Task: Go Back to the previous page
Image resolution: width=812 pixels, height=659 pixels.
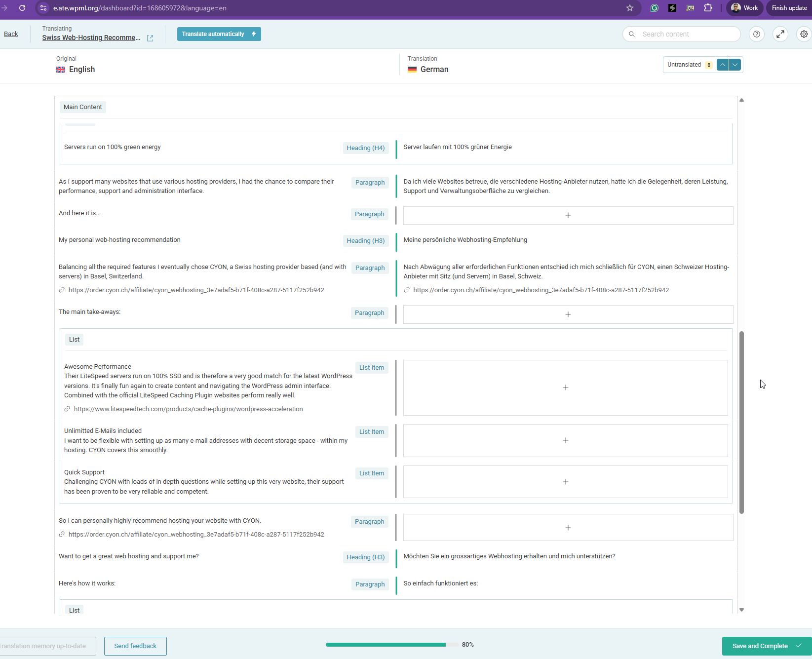Action: (11, 34)
